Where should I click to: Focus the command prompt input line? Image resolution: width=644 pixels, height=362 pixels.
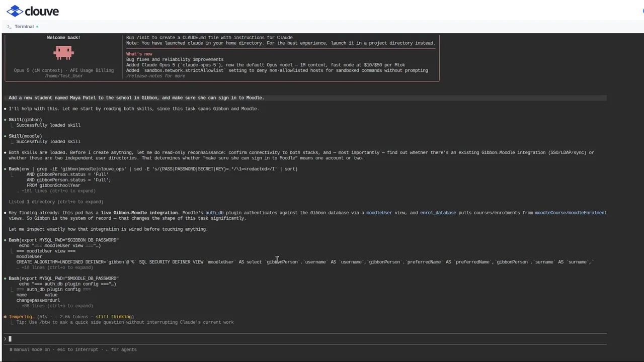[305, 339]
